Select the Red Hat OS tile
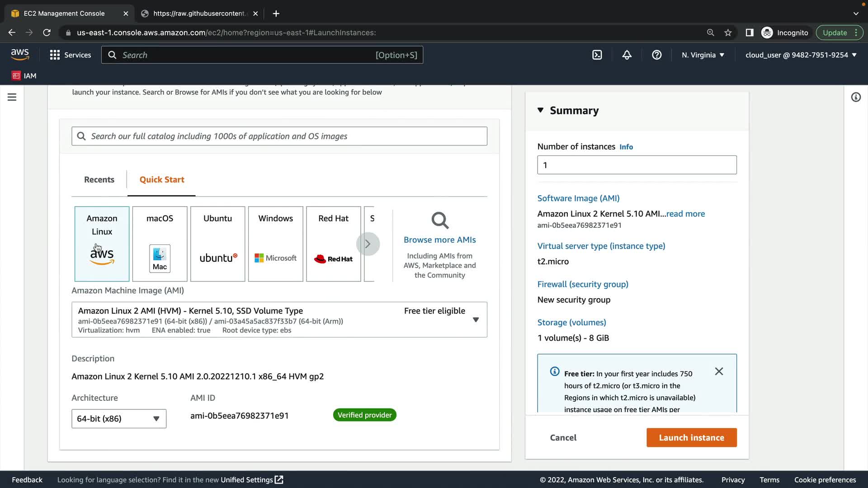 [333, 244]
